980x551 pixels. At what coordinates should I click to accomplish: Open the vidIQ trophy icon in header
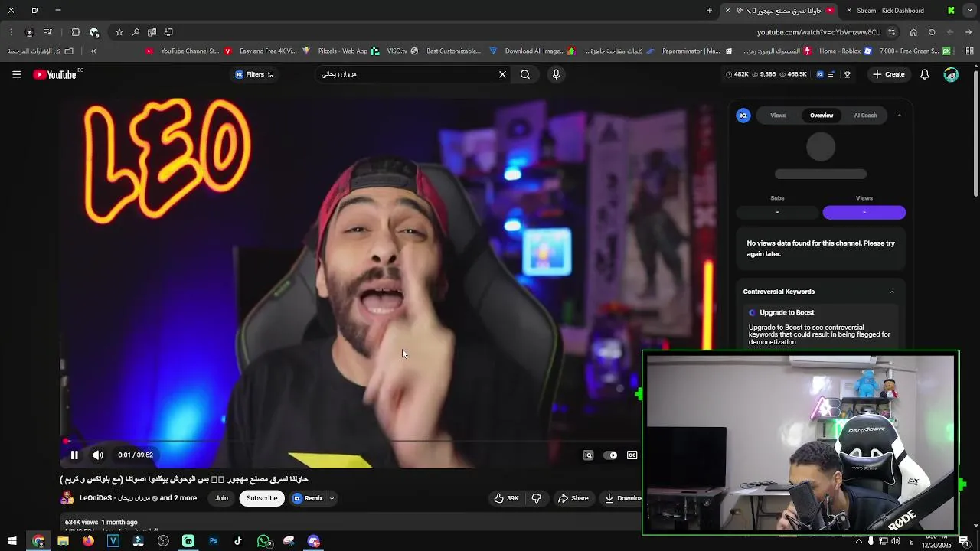848,74
